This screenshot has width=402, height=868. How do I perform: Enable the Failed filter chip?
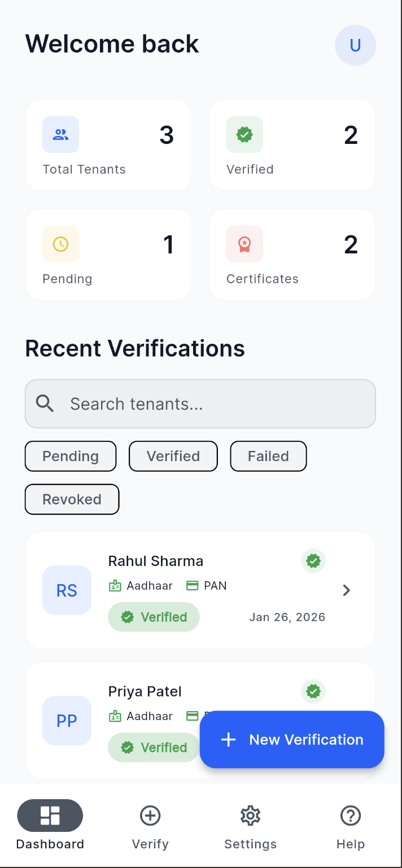268,456
